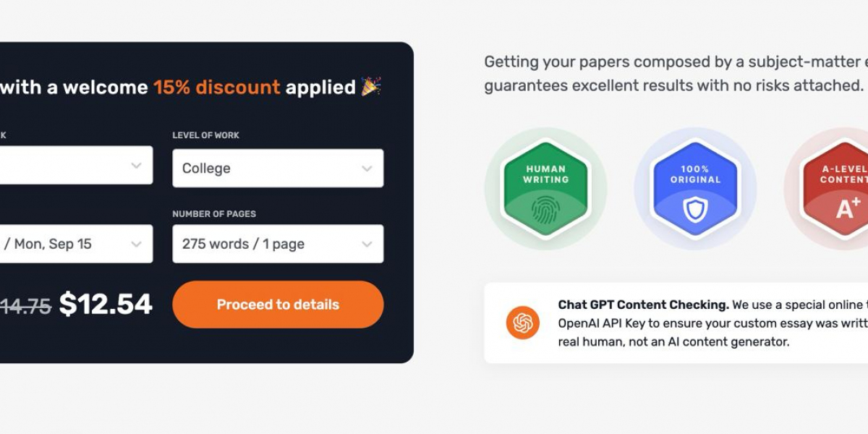Click the orange OpenAI logo icon
868x434 pixels.
point(522,323)
